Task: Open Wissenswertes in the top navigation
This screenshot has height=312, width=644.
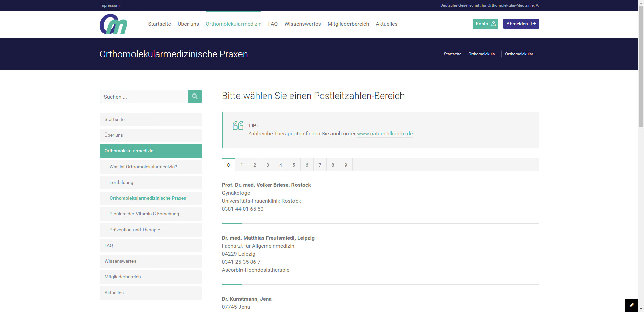Action: click(x=303, y=24)
